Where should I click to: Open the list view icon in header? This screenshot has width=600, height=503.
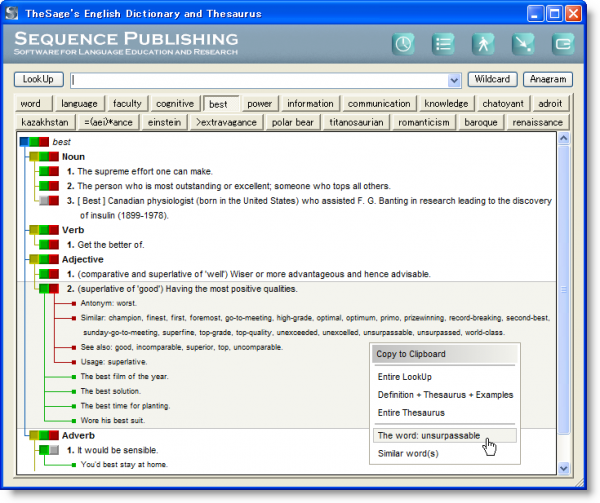click(443, 44)
